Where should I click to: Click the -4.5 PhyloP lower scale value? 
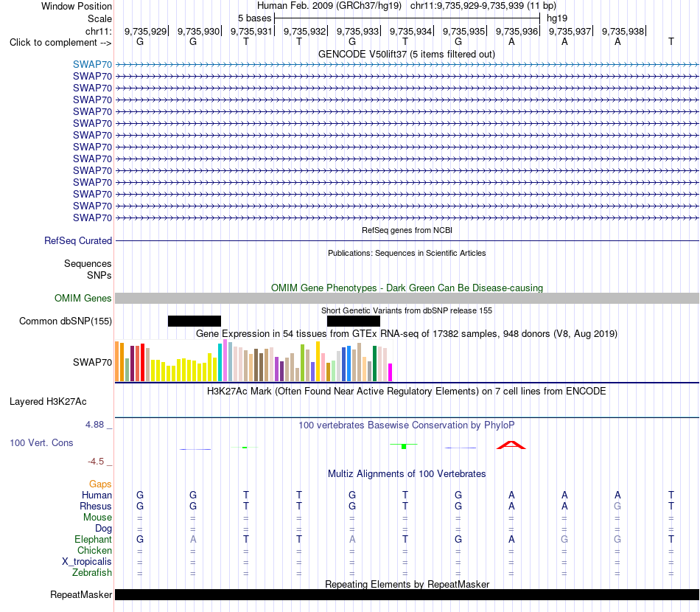point(96,462)
